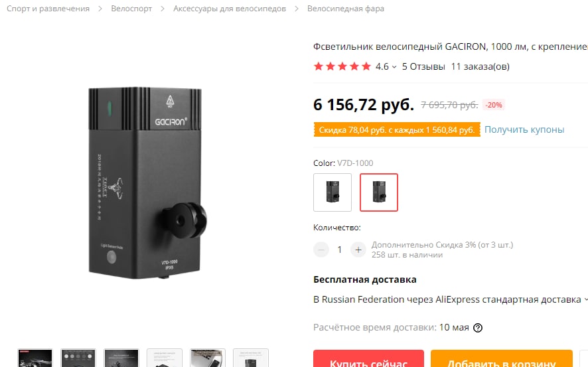Click the delivery time help question-mark icon
The height and width of the screenshot is (367, 588).
(478, 328)
